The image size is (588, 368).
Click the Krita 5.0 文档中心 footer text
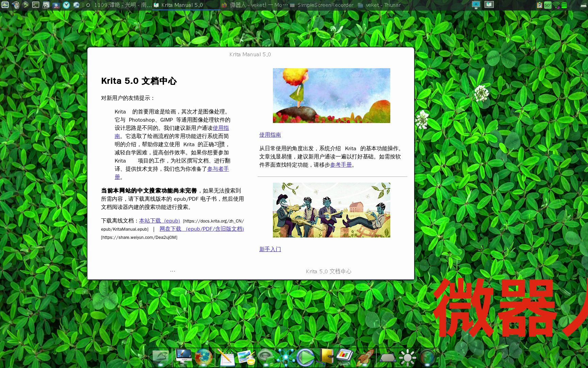tap(329, 271)
